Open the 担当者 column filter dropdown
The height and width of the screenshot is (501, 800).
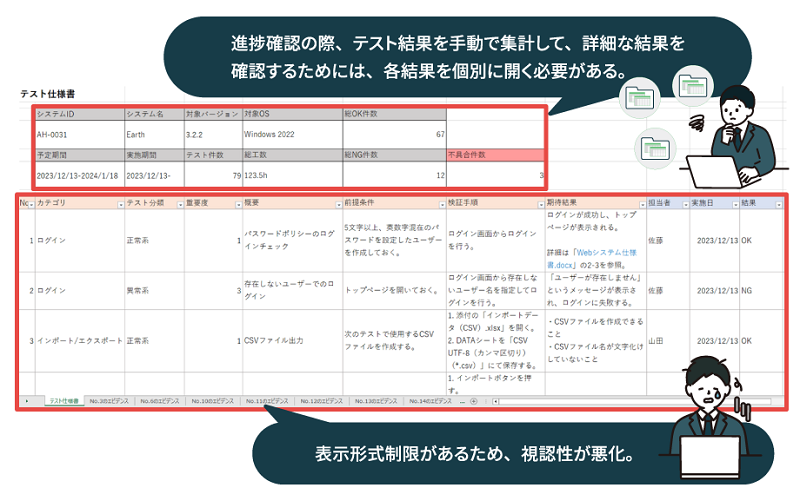686,205
